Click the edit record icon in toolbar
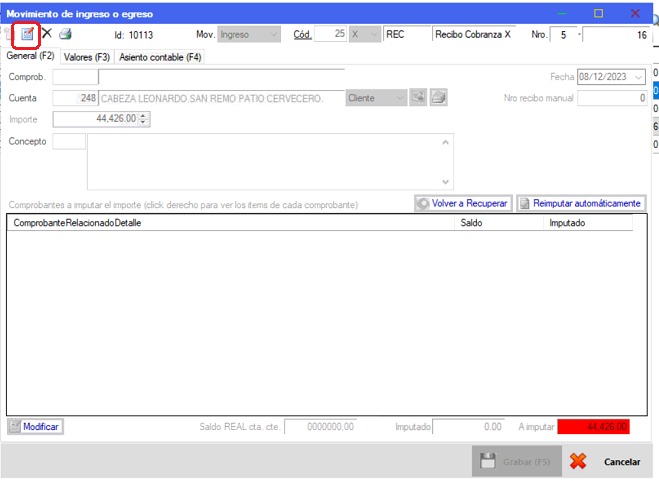The width and height of the screenshot is (659, 481). coord(27,34)
